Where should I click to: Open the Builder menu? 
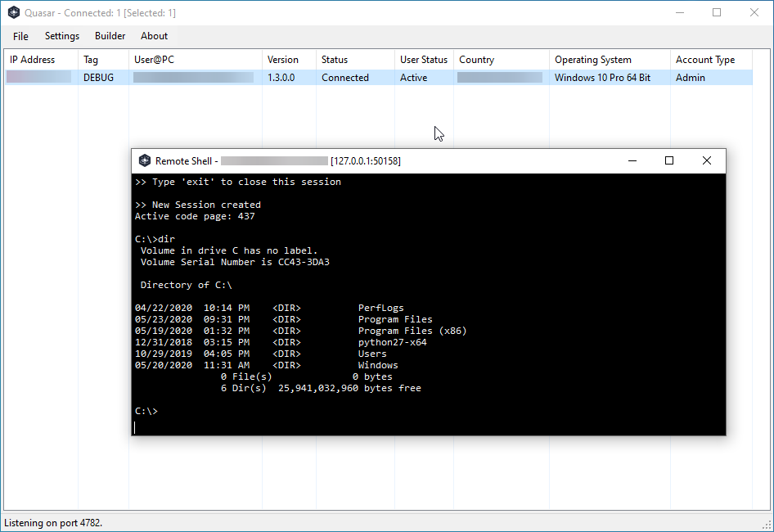[110, 36]
